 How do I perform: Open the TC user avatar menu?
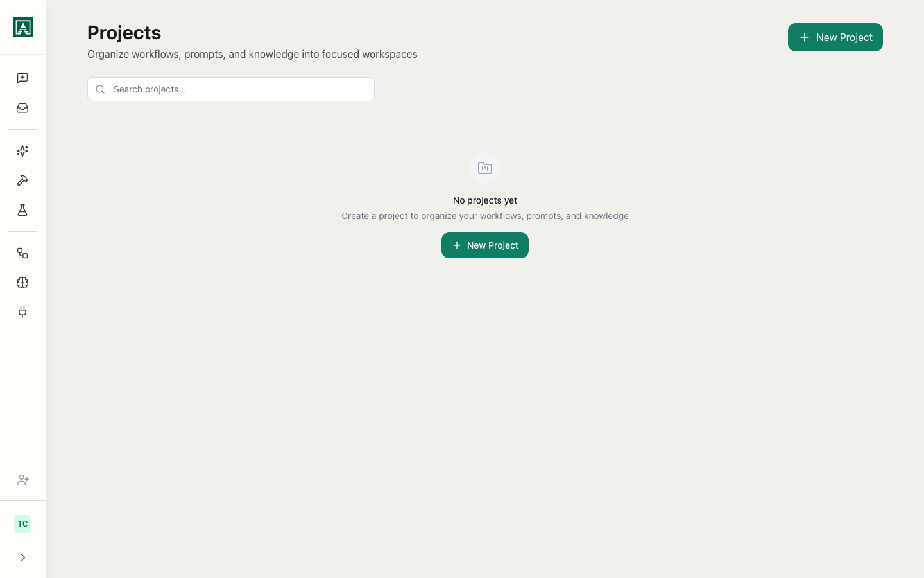point(22,524)
